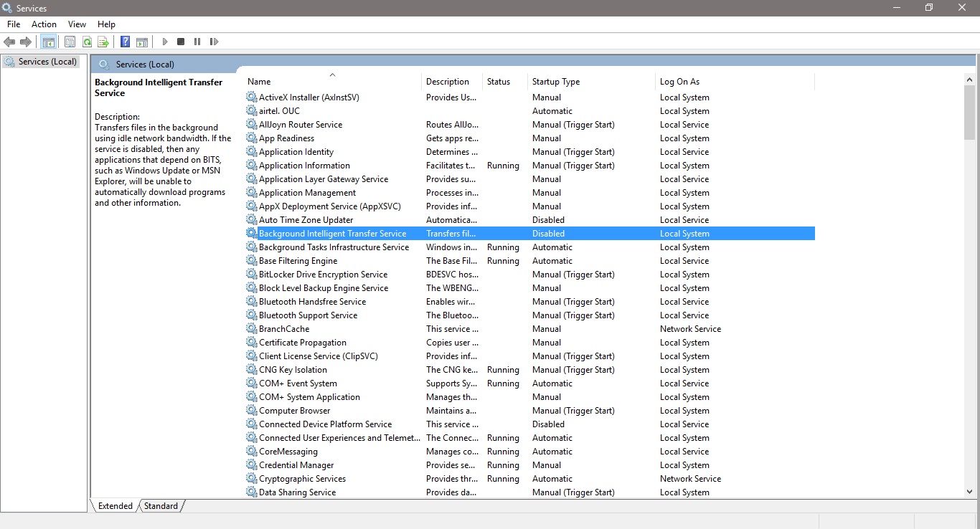Viewport: 980px width, 529px height.
Task: Select Connected User Experiences and Telemetry
Action: click(339, 438)
